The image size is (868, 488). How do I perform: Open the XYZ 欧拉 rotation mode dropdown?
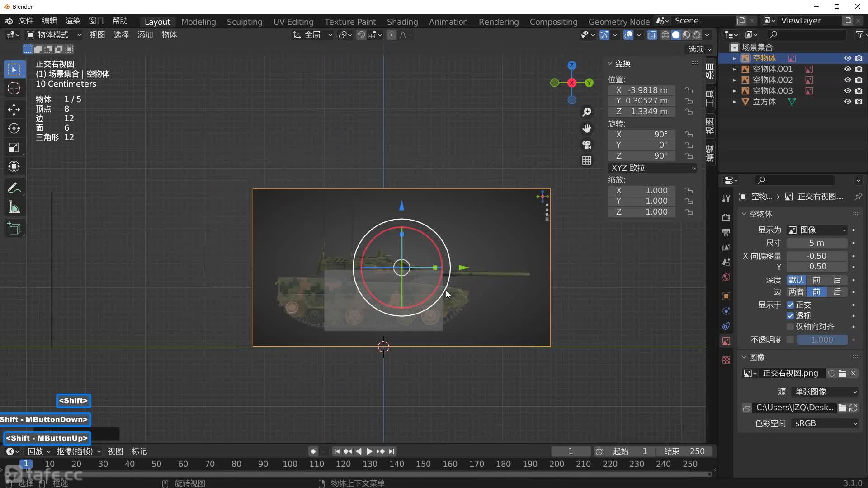(652, 168)
